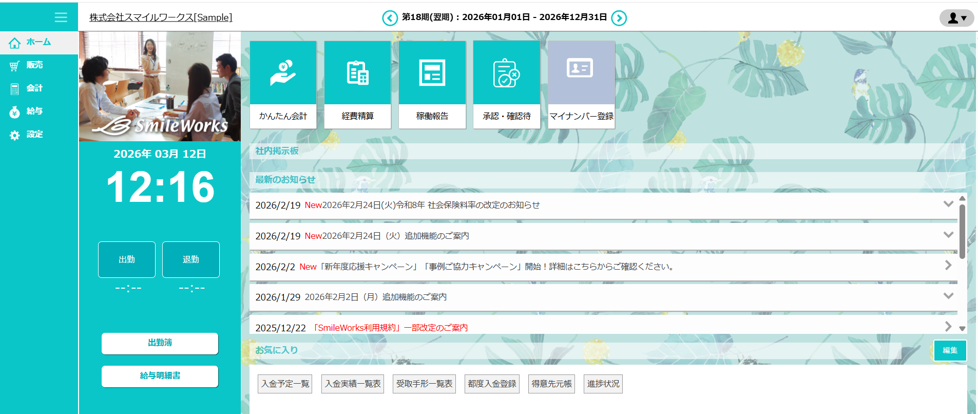Click the news list scrollbar down arrow

click(962, 328)
